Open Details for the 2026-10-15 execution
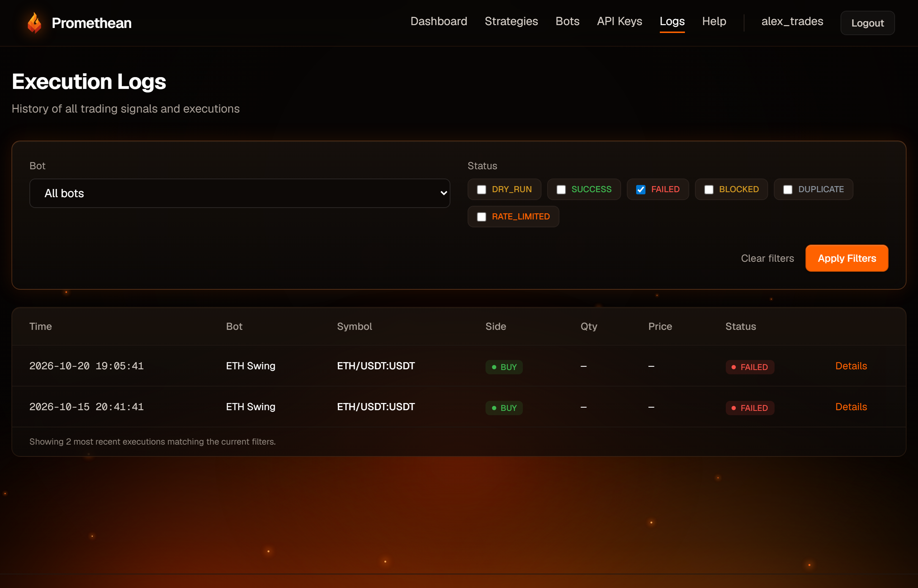This screenshot has width=918, height=588. [x=851, y=407]
